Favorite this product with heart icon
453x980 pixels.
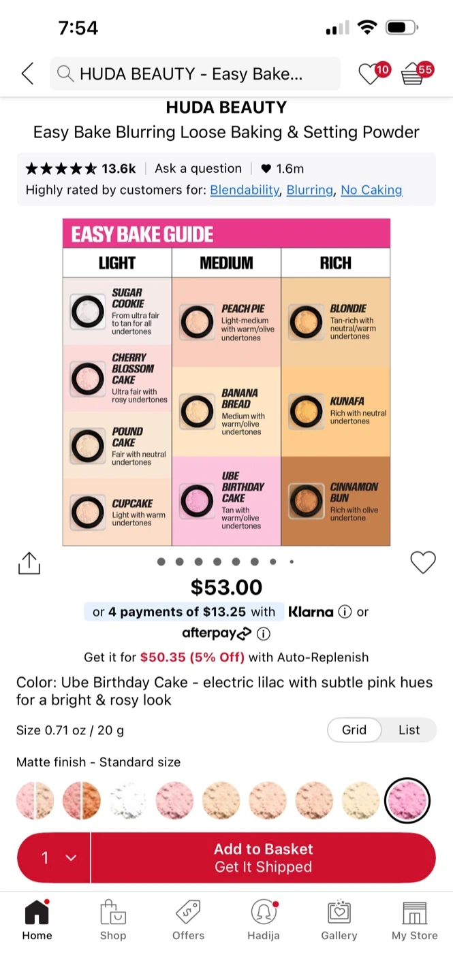(x=422, y=563)
